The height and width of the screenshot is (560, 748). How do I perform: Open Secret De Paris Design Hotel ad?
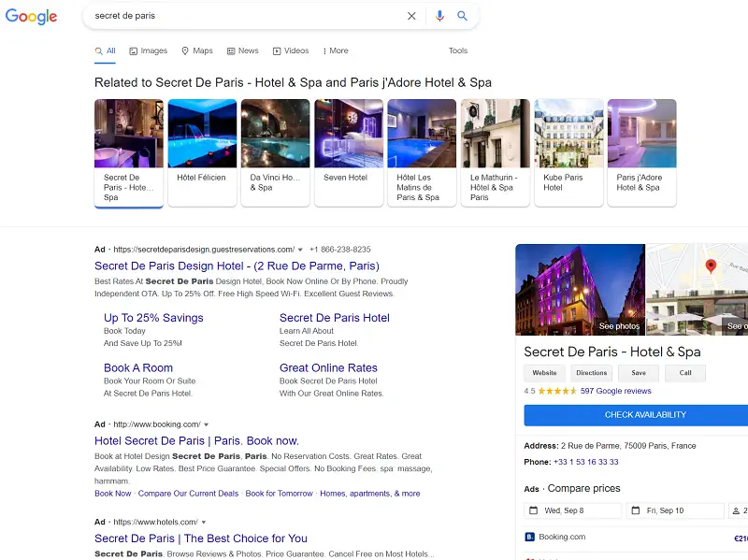[x=237, y=266]
